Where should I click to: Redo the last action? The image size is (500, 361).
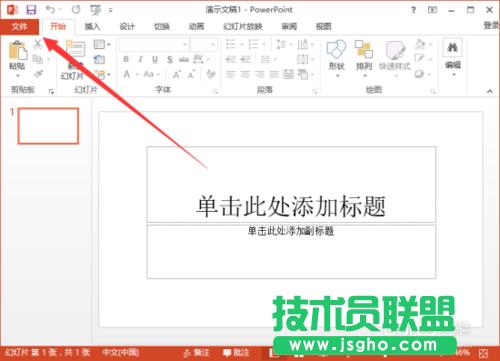point(76,10)
